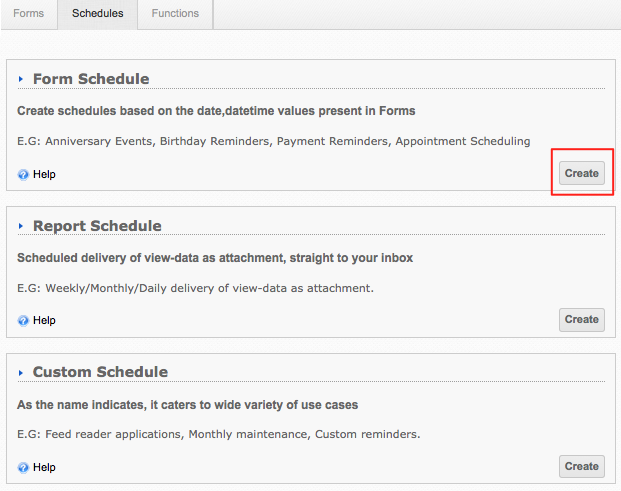Viewport: 621px width, 491px height.
Task: Open the Functions tab
Action: (x=175, y=14)
